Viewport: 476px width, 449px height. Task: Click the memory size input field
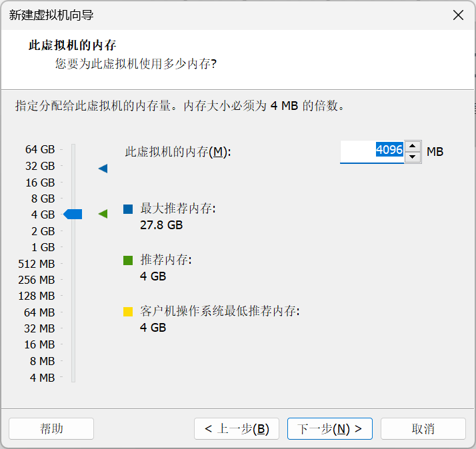371,151
